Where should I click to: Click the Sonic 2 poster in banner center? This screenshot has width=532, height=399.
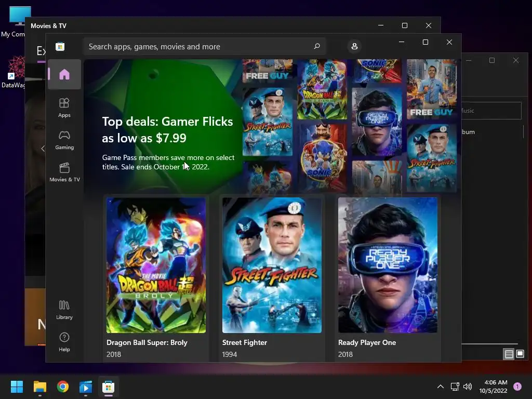[322, 157]
